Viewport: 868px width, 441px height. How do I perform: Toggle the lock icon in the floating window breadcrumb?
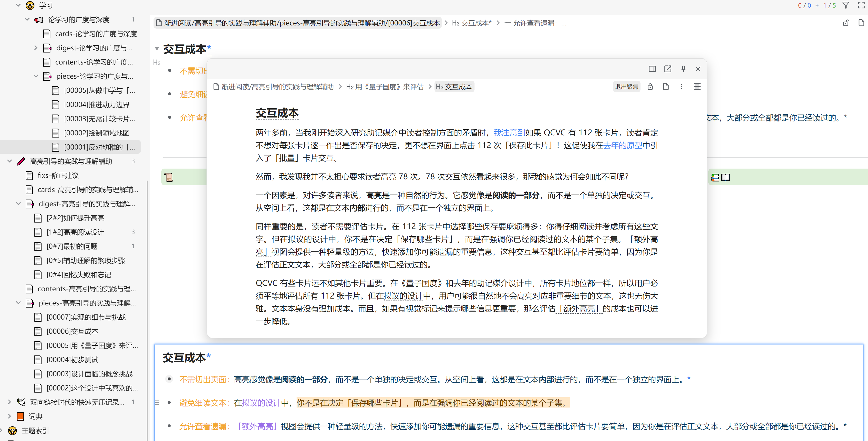[650, 87]
